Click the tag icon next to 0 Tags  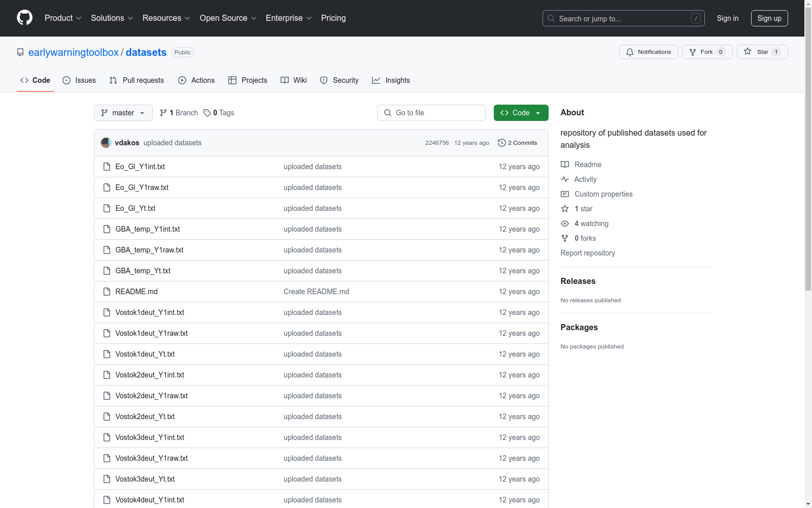(207, 113)
